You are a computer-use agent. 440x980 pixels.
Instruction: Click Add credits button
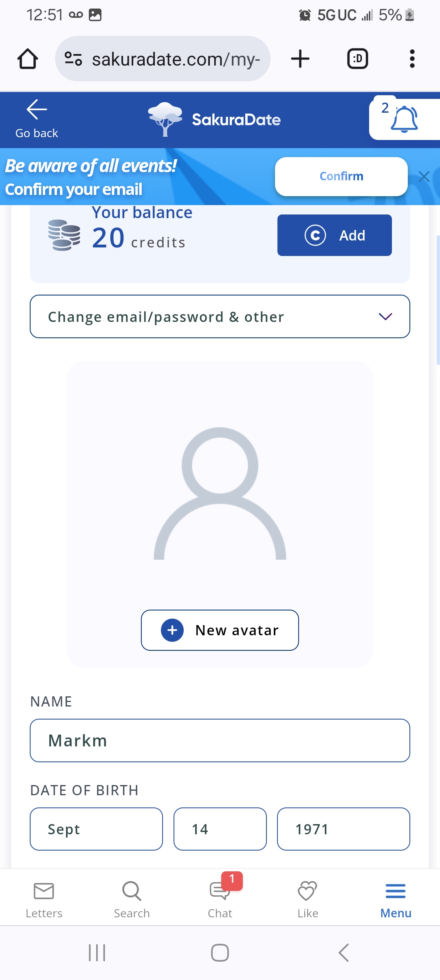click(334, 235)
